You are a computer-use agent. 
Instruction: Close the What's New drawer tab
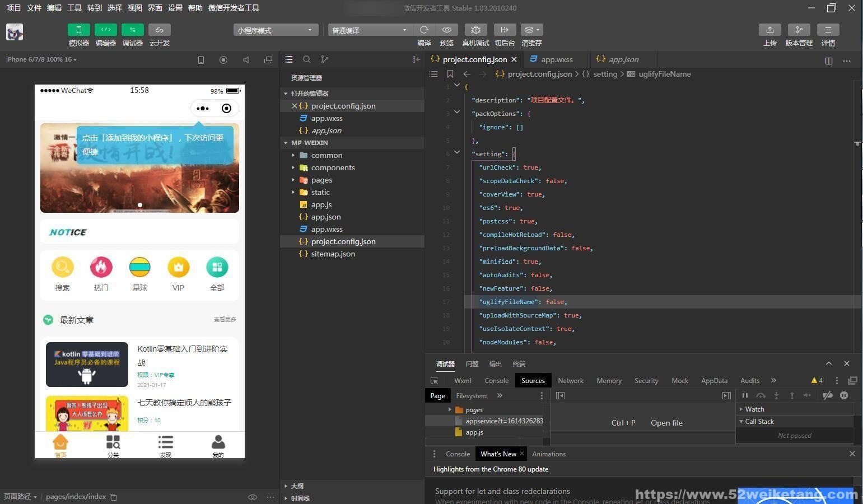(522, 454)
